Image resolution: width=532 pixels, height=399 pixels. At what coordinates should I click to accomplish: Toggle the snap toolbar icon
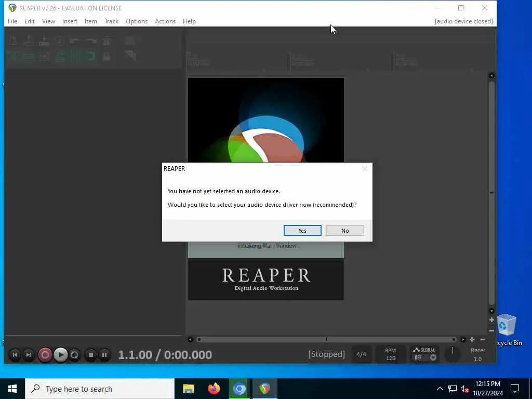(91, 56)
